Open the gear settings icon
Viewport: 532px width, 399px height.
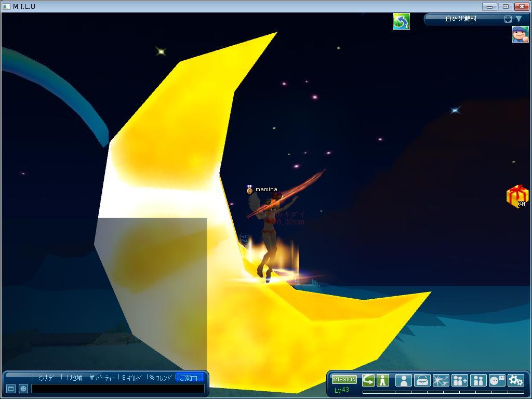pos(515,380)
